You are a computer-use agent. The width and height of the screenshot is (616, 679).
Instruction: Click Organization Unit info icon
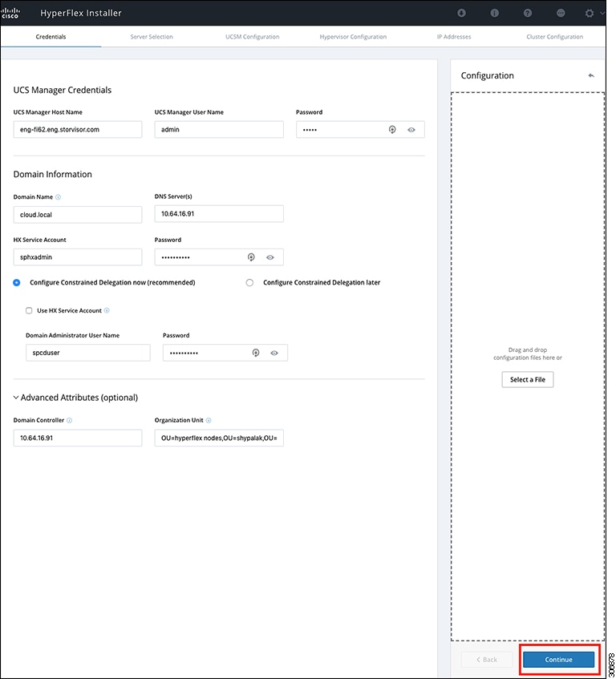(209, 421)
